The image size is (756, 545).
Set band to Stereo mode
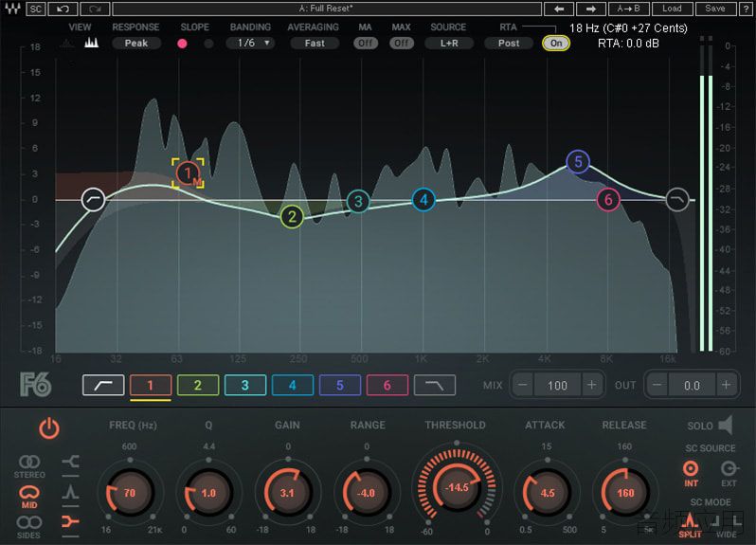(x=29, y=467)
